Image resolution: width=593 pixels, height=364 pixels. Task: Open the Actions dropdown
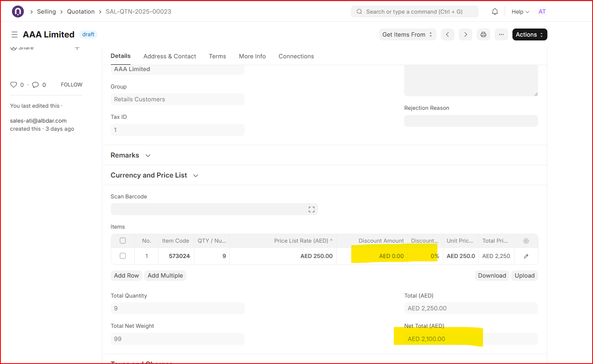coord(529,34)
